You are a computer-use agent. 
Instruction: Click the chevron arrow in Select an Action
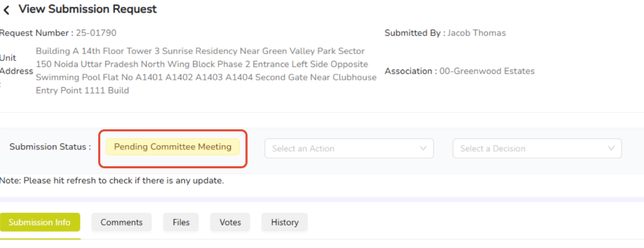[423, 149]
